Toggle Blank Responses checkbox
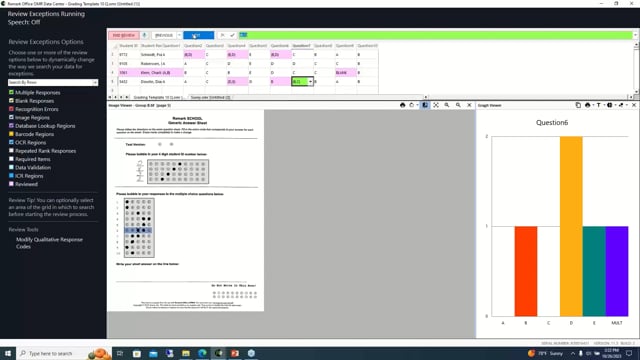The image size is (640, 360). (x=11, y=100)
